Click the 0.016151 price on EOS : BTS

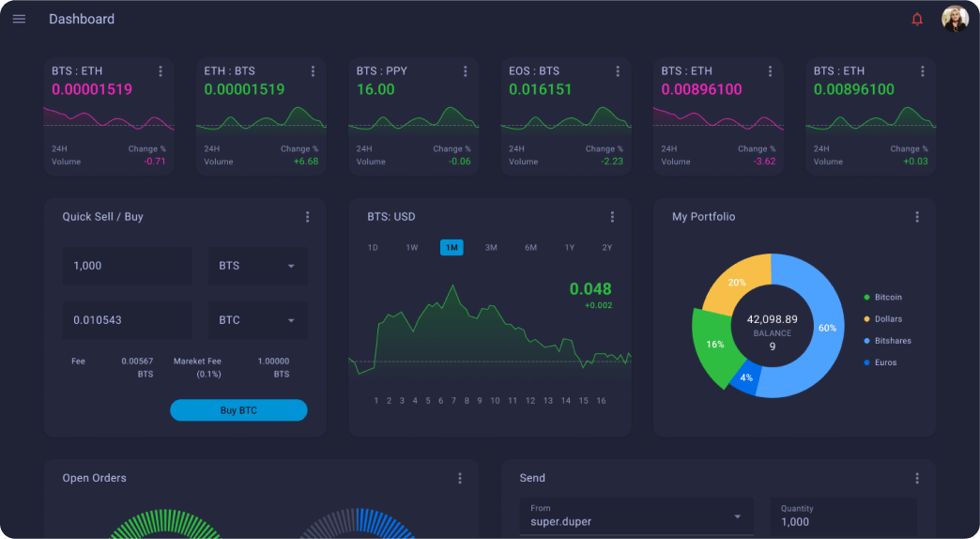pyautogui.click(x=540, y=89)
